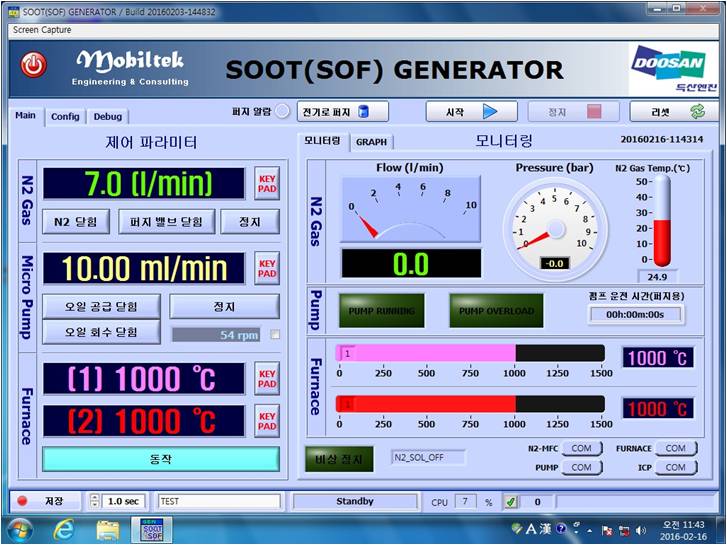The image size is (727, 545).
Task: Click the TEST filename input field
Action: pos(219,501)
